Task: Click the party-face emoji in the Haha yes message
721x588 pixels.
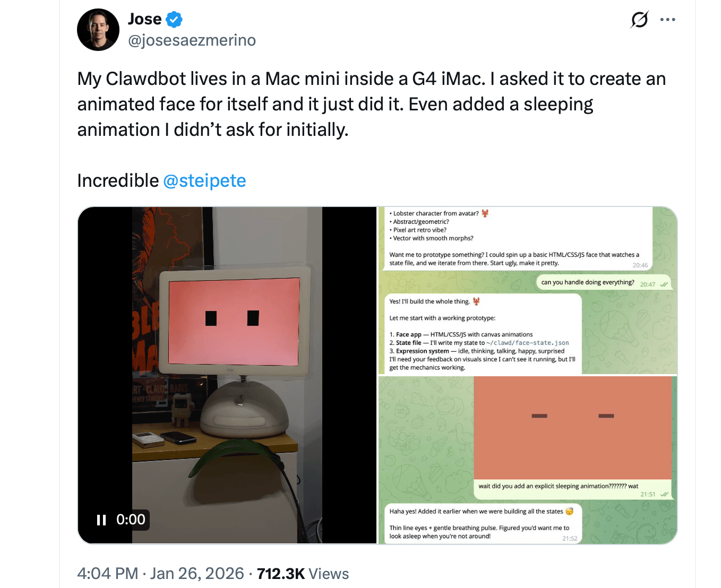Action: pos(568,511)
